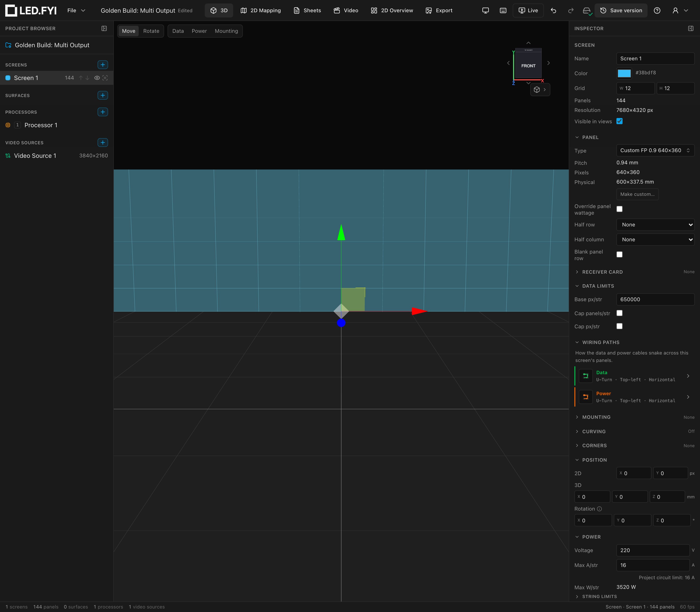Open the Half row dropdown
700x612 pixels.
point(655,225)
